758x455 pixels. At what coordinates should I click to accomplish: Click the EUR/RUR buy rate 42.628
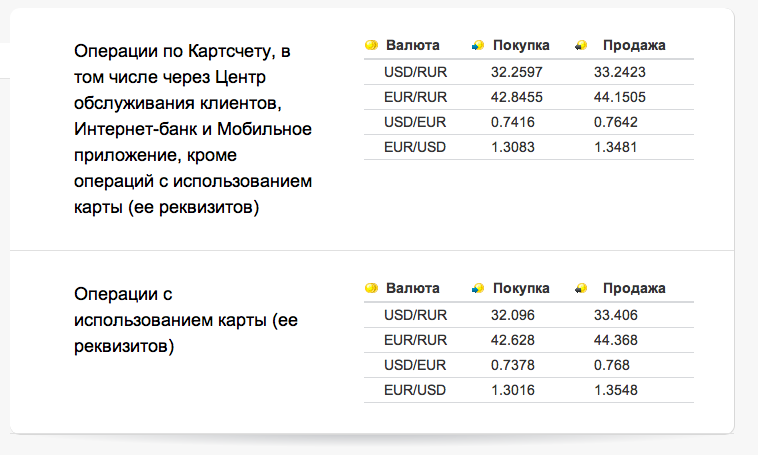click(x=515, y=340)
